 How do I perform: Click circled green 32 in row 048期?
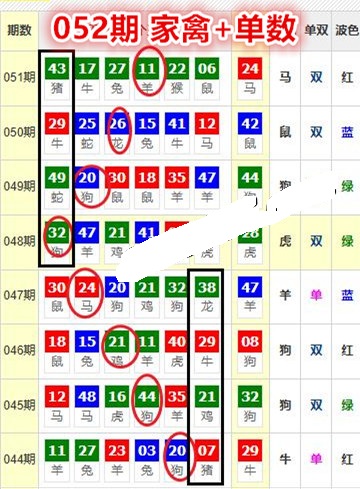coord(57,232)
